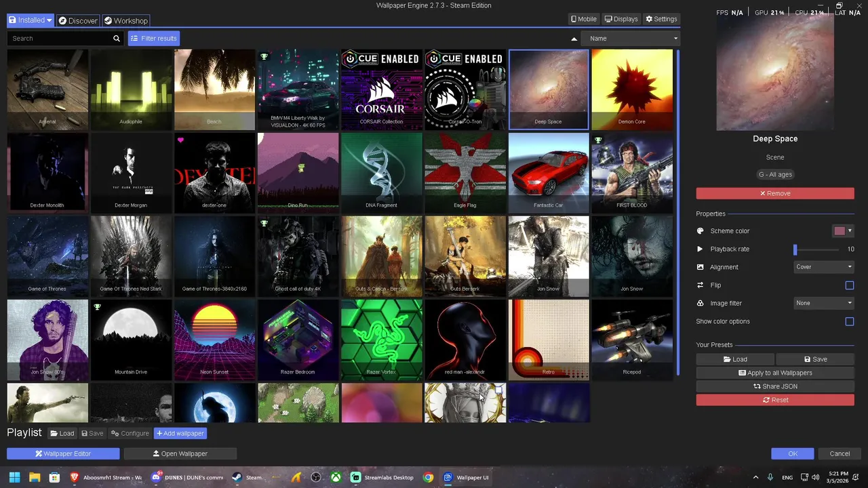This screenshot has height=488, width=868.
Task: Click the G - All ages rating
Action: 775,174
